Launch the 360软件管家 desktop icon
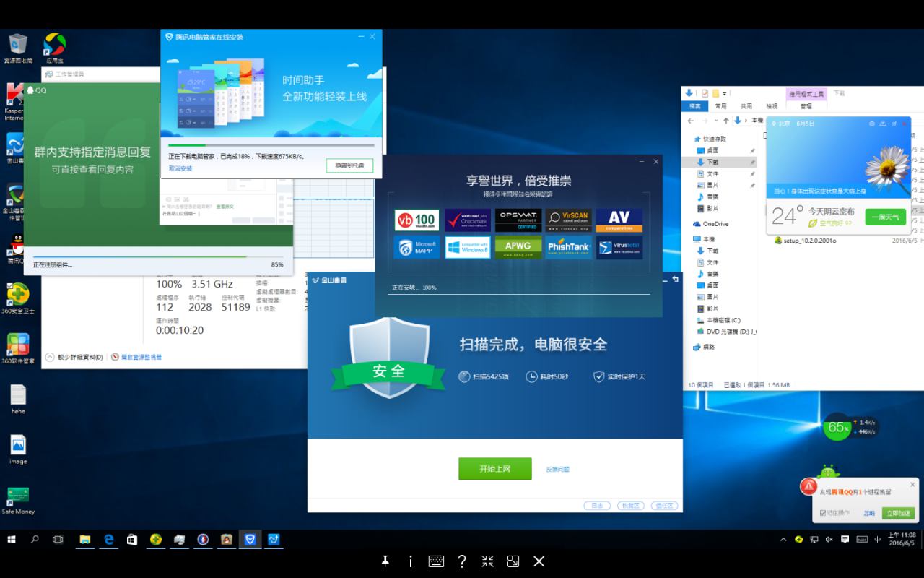 (18, 348)
